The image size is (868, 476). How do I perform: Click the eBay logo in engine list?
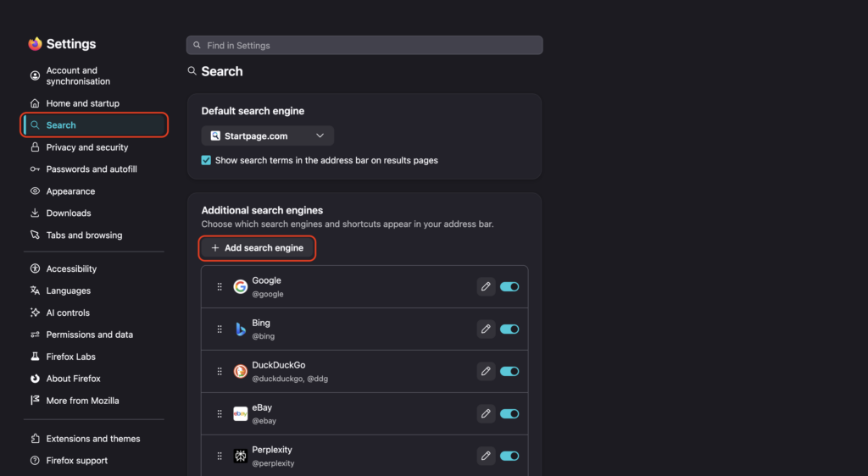240,413
